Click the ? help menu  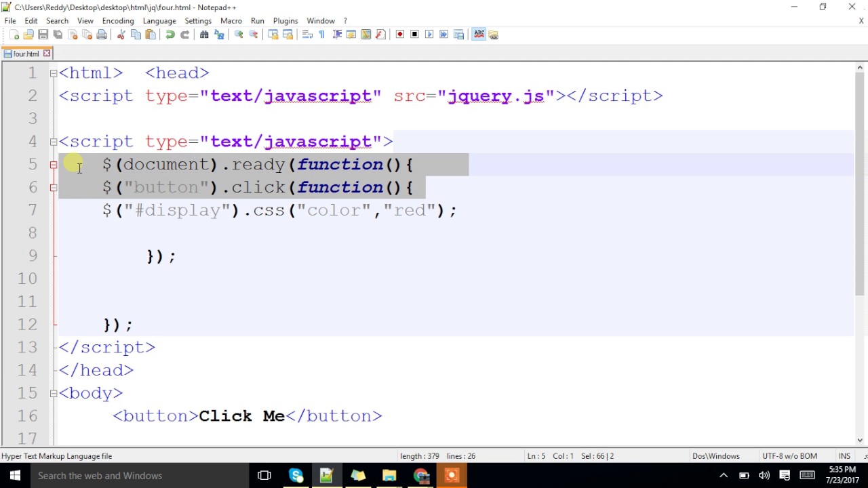pyautogui.click(x=345, y=21)
